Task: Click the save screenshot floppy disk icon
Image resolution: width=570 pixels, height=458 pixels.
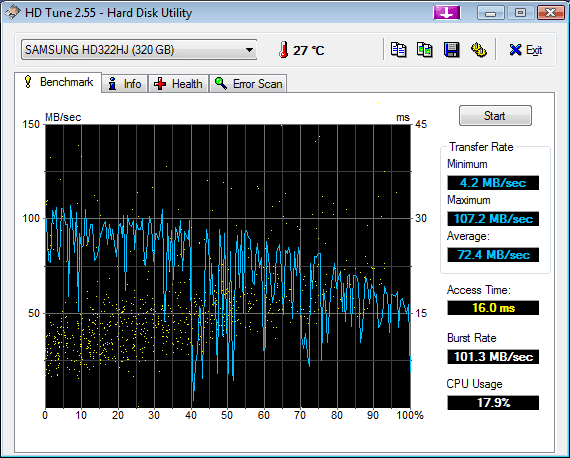Action: click(451, 50)
